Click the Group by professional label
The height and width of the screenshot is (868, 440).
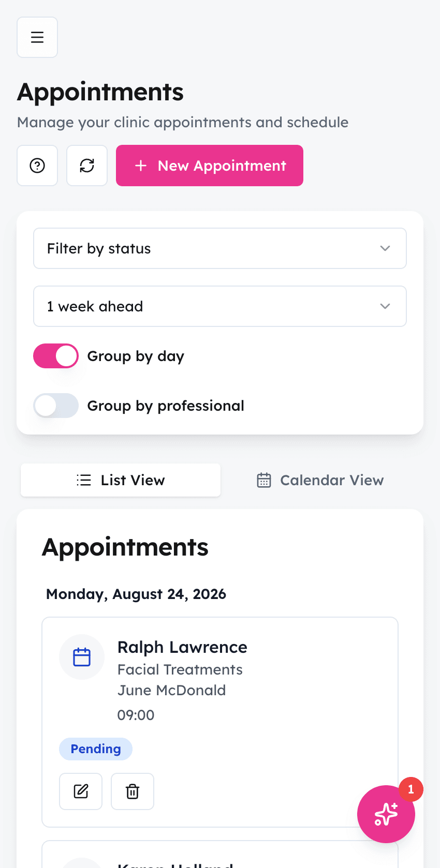[166, 406]
